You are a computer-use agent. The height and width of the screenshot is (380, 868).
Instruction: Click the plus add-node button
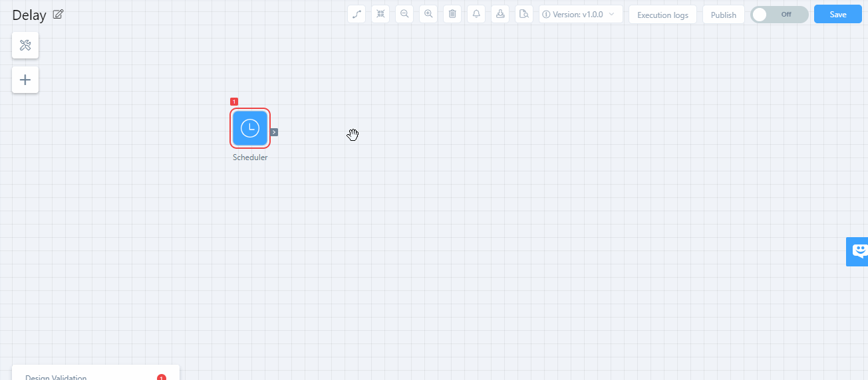coord(25,80)
